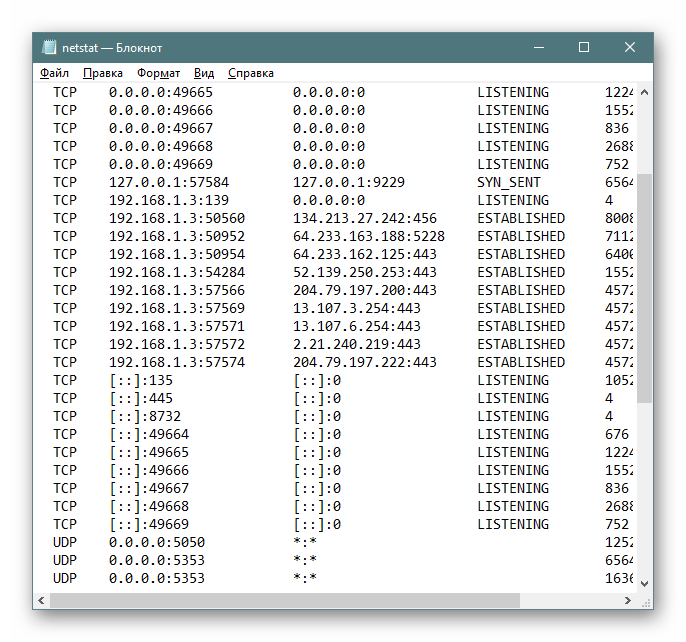Click local address [::]:135
The image size is (686, 642).
[x=141, y=380]
